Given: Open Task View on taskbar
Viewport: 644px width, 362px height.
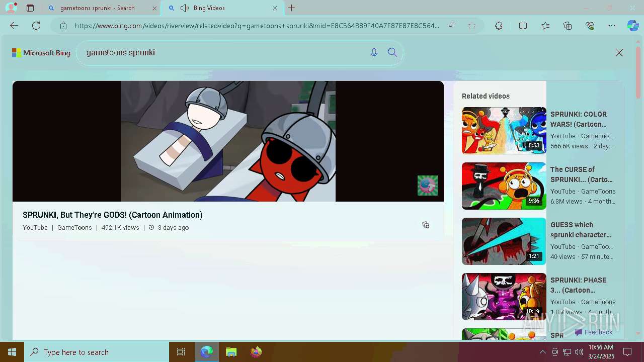Looking at the screenshot, I should [x=181, y=352].
